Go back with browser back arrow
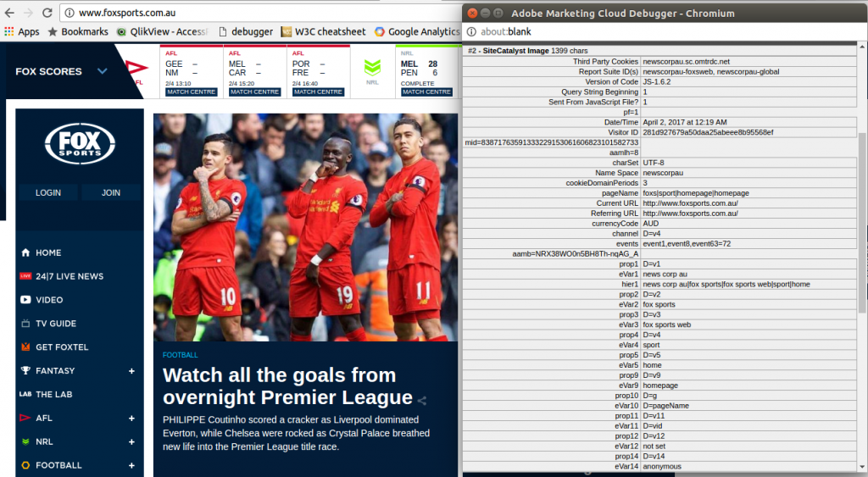Image resolution: width=868 pixels, height=477 pixels. 10,12
